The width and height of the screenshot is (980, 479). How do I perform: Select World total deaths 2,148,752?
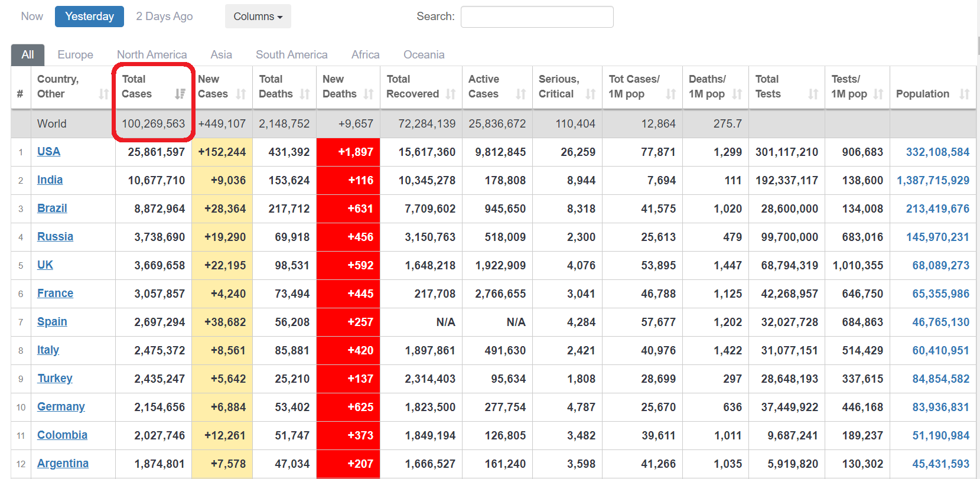pyautogui.click(x=284, y=124)
